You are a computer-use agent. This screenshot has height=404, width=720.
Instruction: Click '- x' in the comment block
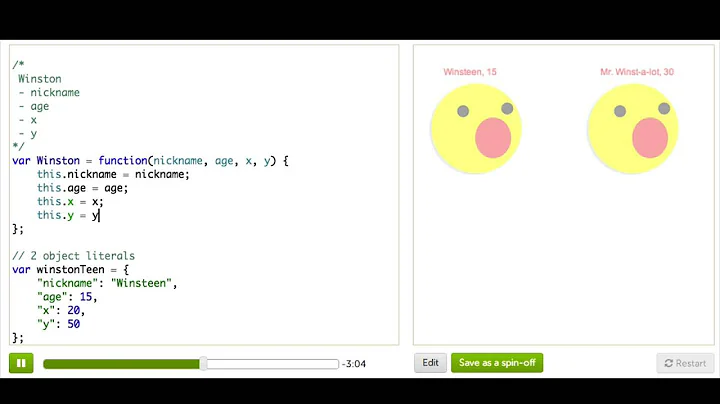click(28, 120)
